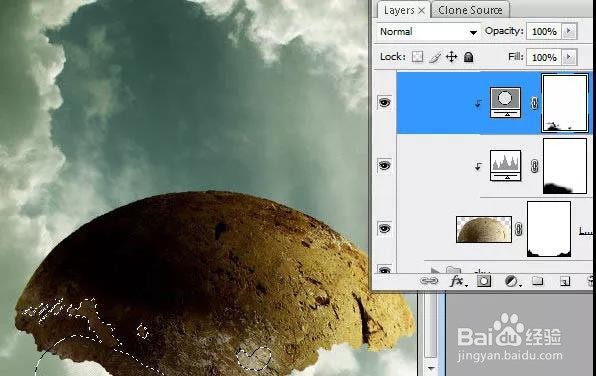Image resolution: width=596 pixels, height=376 pixels.
Task: Create new fill or adjustment layer
Action: pyautogui.click(x=512, y=281)
